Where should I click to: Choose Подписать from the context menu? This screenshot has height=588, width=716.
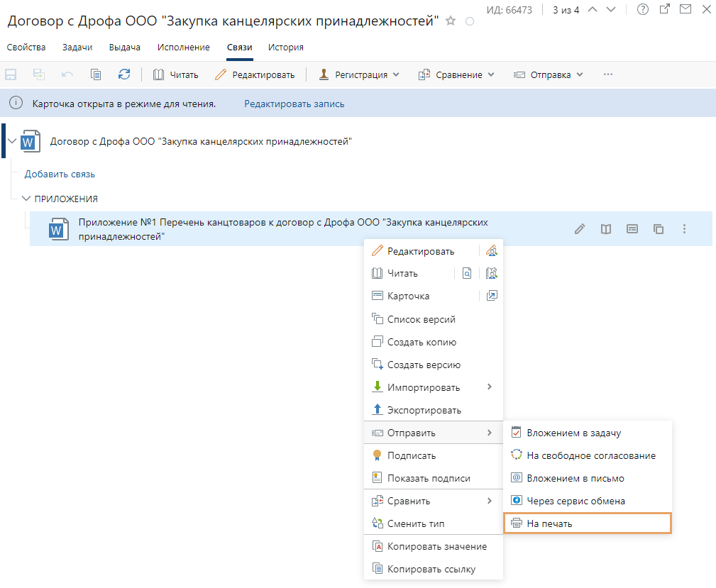tap(412, 455)
